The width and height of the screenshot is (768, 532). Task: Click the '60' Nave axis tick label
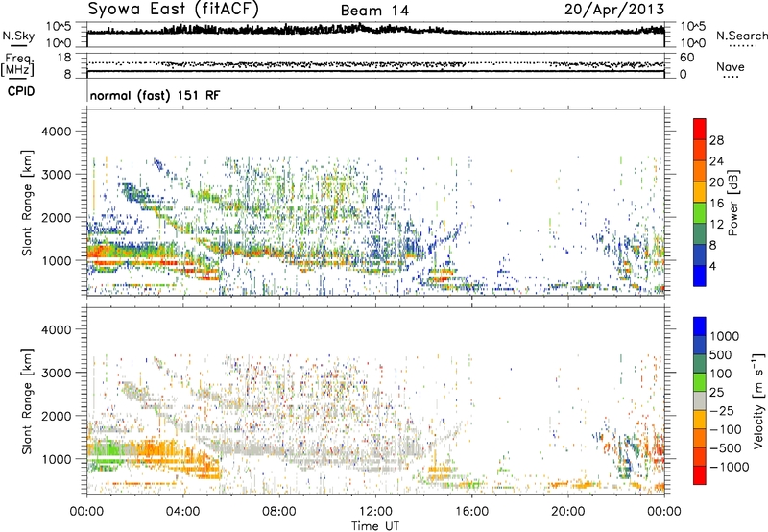click(x=687, y=58)
